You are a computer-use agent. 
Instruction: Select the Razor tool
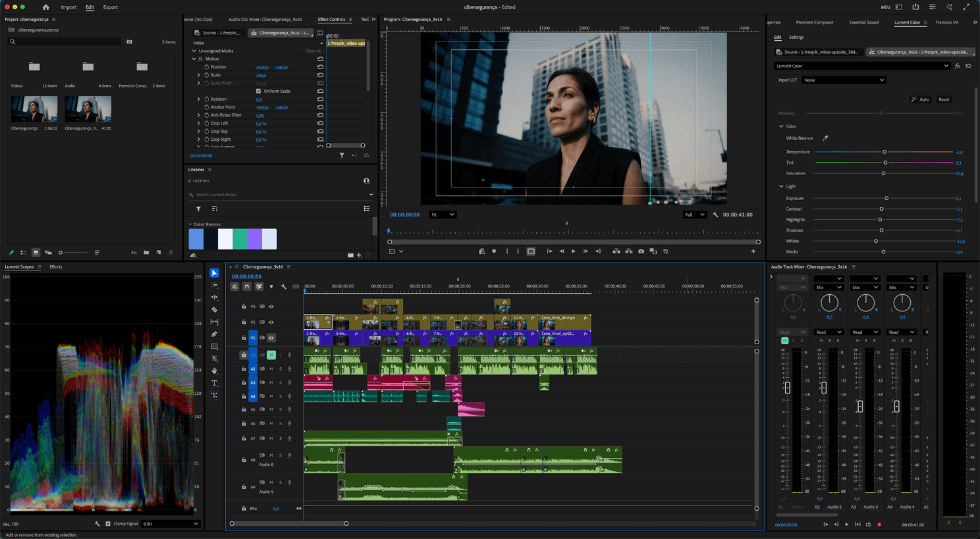click(x=214, y=308)
